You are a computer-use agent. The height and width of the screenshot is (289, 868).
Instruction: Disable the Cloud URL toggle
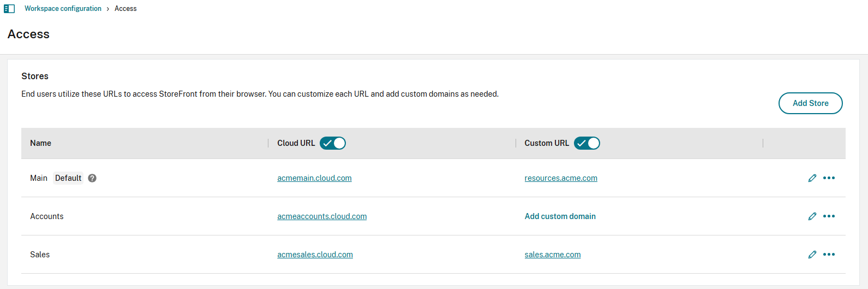[333, 143]
